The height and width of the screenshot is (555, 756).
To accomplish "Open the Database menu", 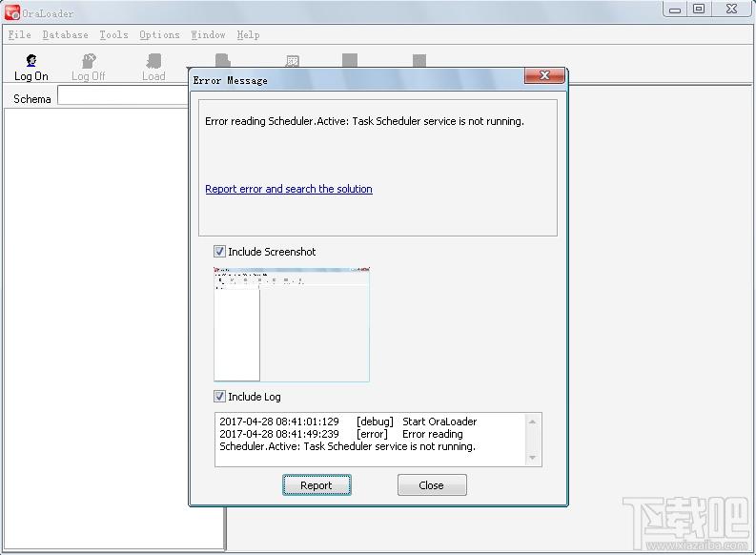I will 65,34.
